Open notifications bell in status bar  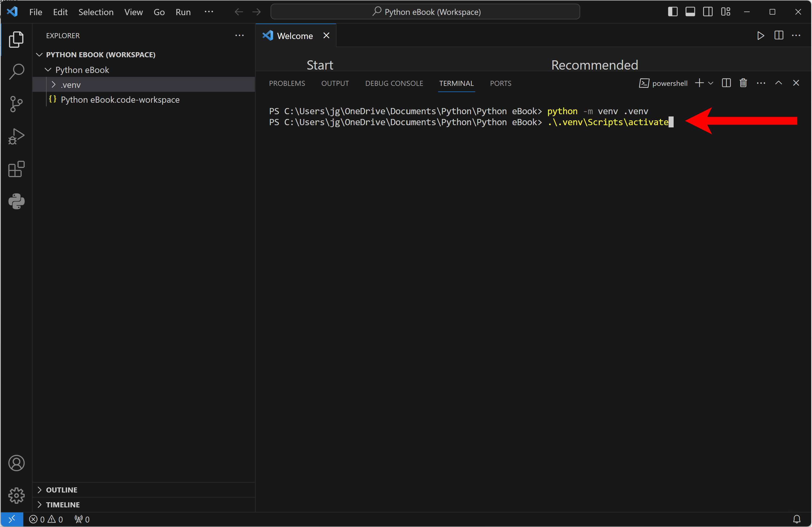797,519
